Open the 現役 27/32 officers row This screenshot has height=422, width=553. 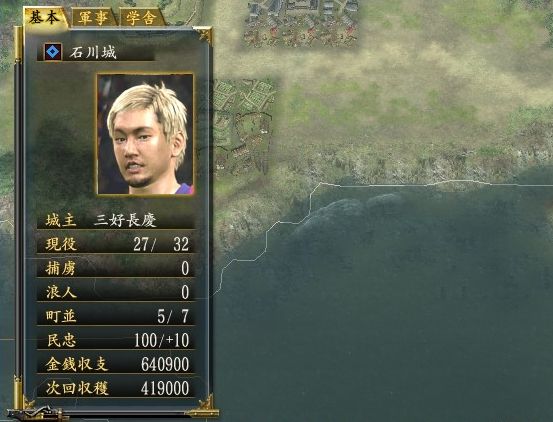coord(116,244)
